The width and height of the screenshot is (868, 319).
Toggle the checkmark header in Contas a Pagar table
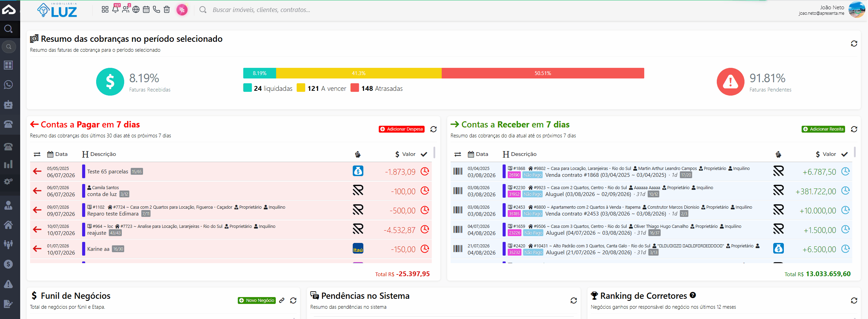point(424,154)
